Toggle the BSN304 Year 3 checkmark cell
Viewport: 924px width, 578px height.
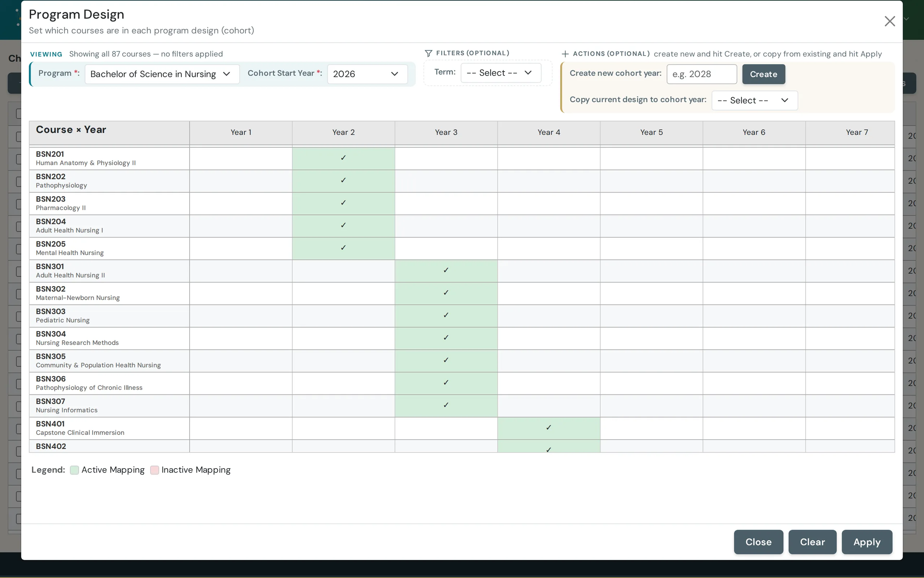446,338
